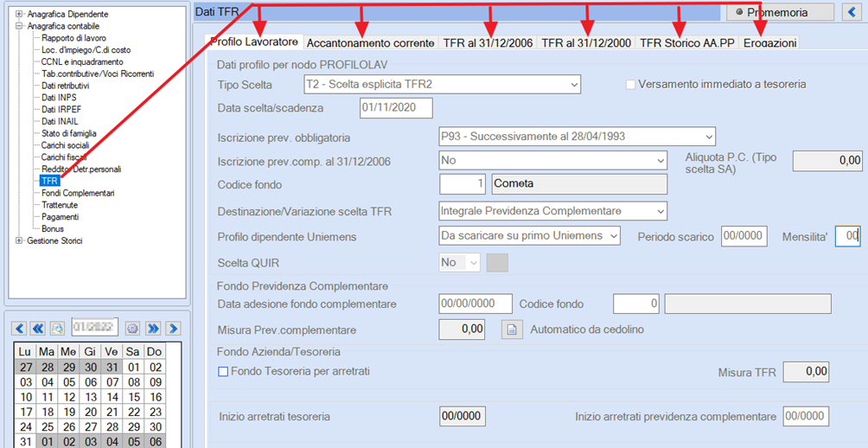Expand Anagrafica Dipendente tree node
This screenshot has height=448, width=868.
18,14
